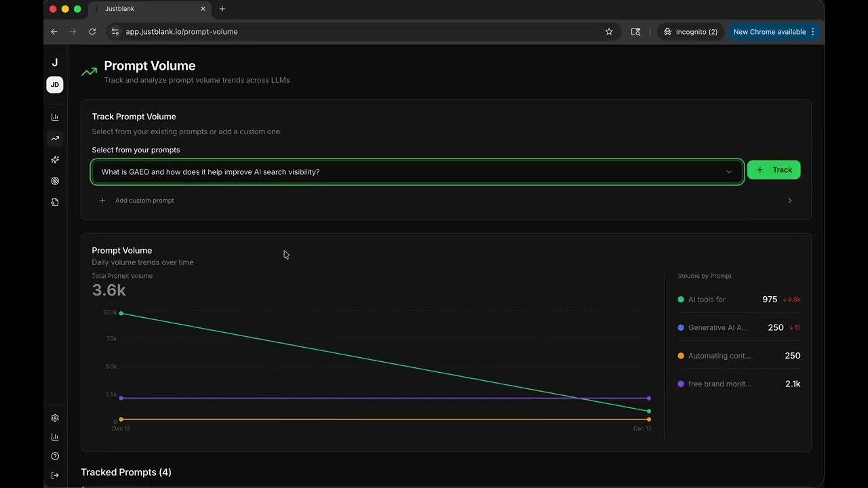
Task: Click the address bar URL field
Action: pyautogui.click(x=353, y=32)
